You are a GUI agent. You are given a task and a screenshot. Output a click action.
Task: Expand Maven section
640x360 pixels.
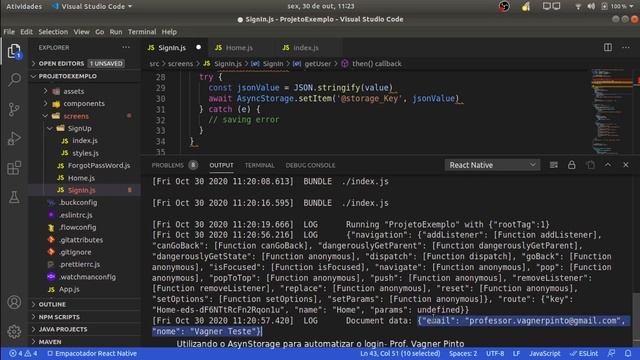click(84, 342)
